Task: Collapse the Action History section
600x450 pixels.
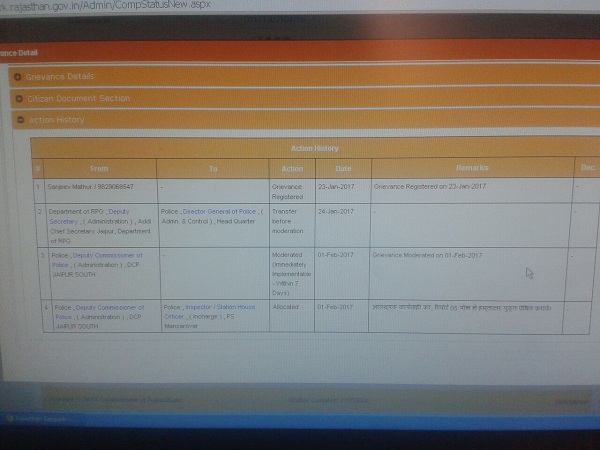Action: pos(57,120)
